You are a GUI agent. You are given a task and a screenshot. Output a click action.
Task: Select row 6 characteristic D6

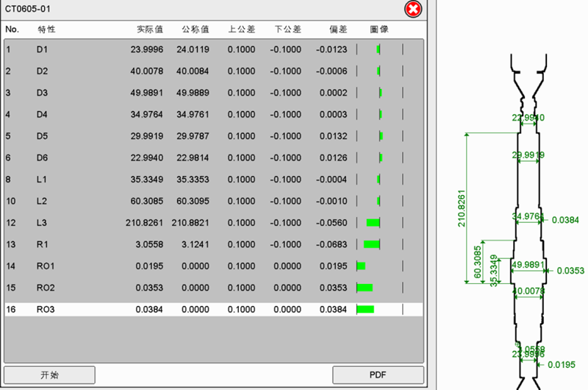[x=214, y=157]
